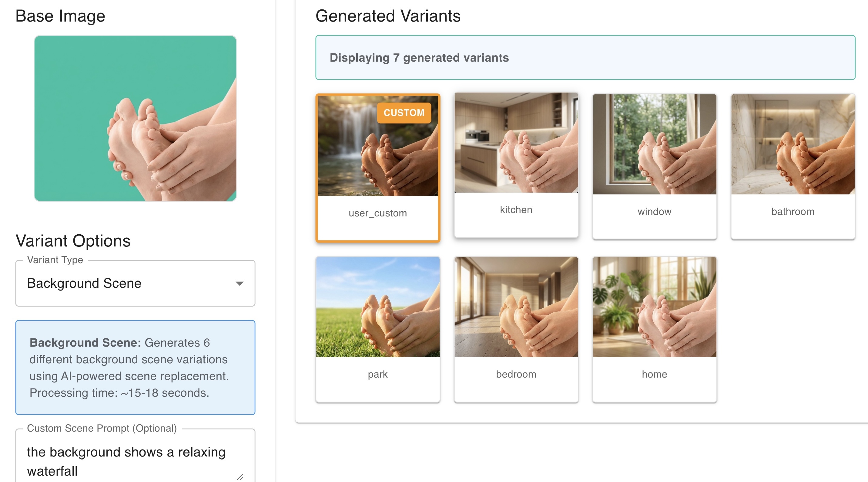Click the Base Image preview
Screen dimensions: 868x482
point(135,118)
